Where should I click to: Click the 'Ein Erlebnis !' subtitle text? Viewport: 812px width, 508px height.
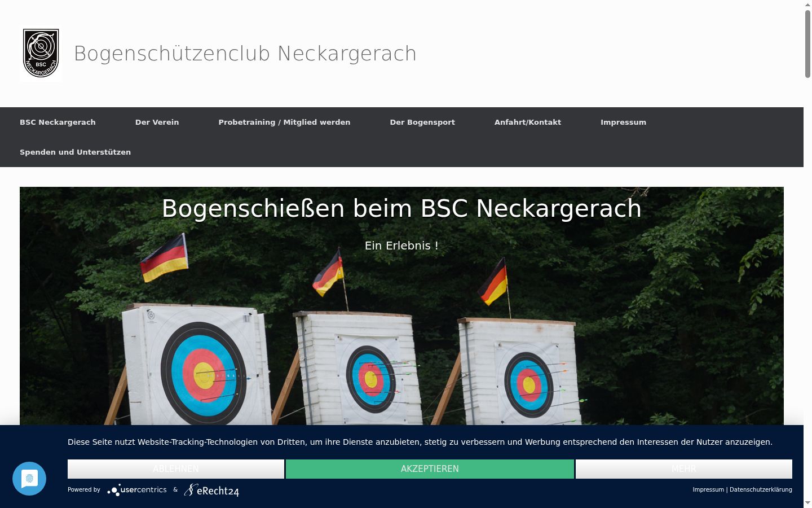[401, 246]
